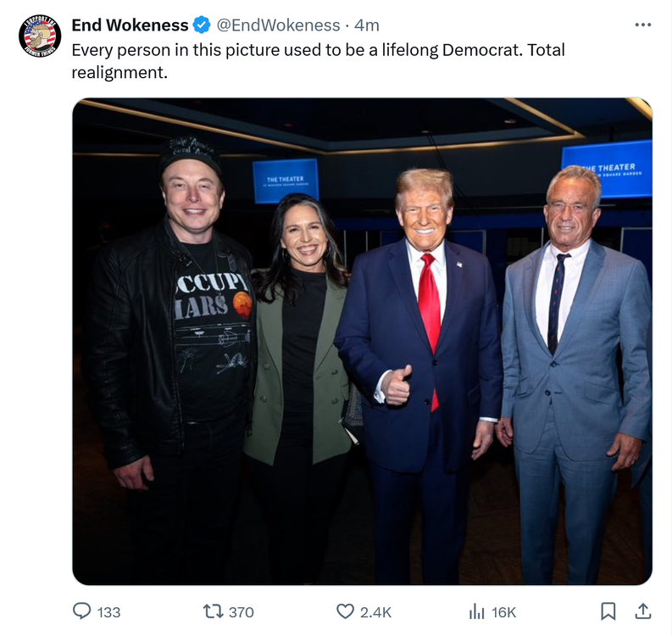Screen dimensions: 672x636
Task: Click the share upload icon
Action: click(x=642, y=611)
